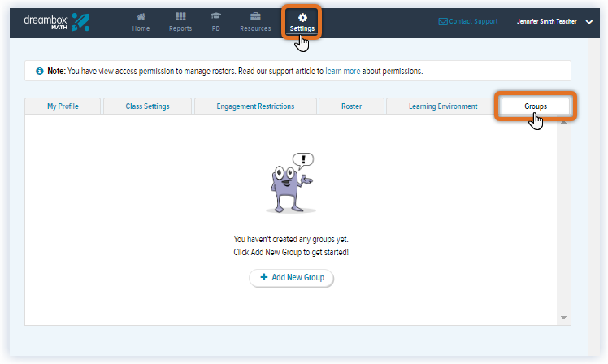Open the Engagement Restrictions tab

coord(255,106)
